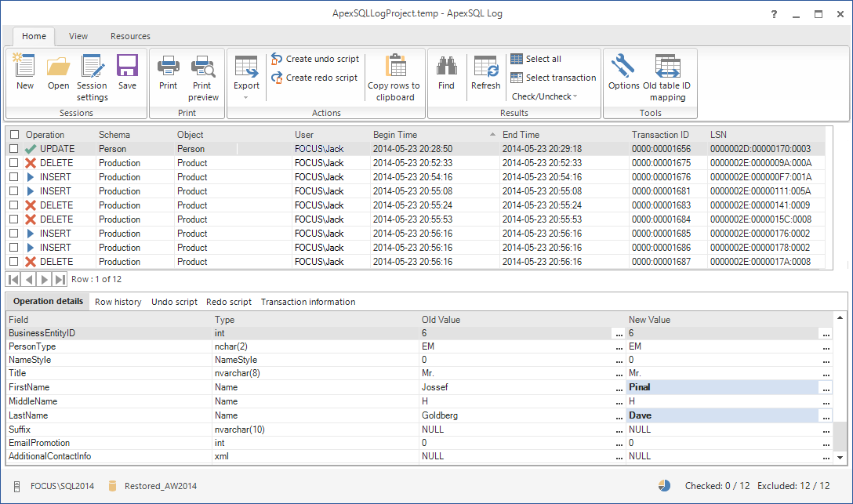853x504 pixels.
Task: Save the current session
Action: pyautogui.click(x=127, y=66)
